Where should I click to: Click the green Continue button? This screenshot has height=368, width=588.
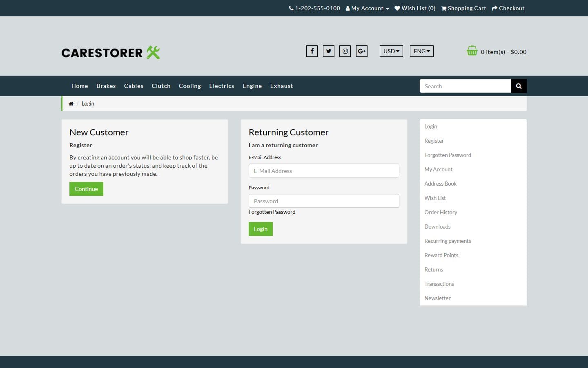pos(86,189)
